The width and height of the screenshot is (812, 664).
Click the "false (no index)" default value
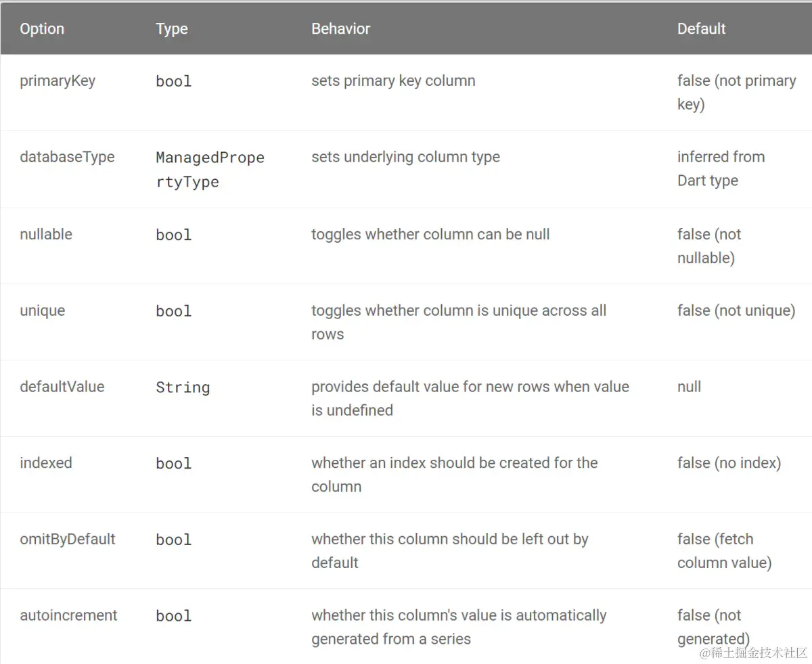point(729,463)
